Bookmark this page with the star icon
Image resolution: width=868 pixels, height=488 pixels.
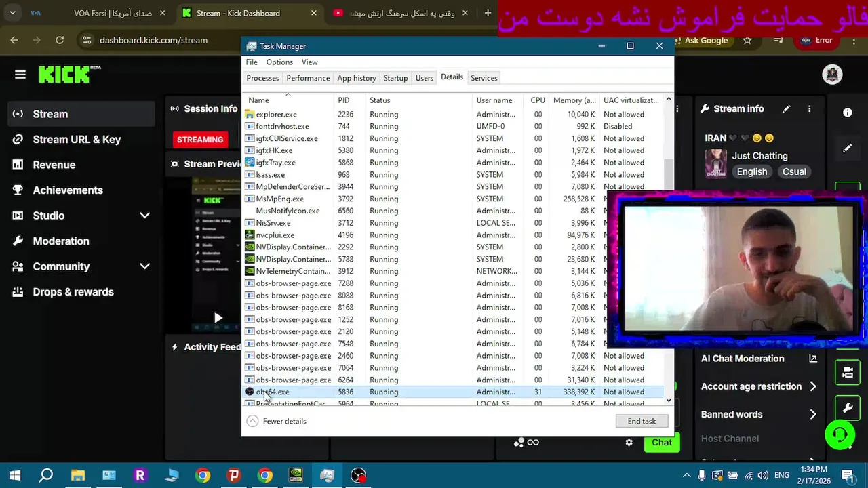(x=747, y=41)
